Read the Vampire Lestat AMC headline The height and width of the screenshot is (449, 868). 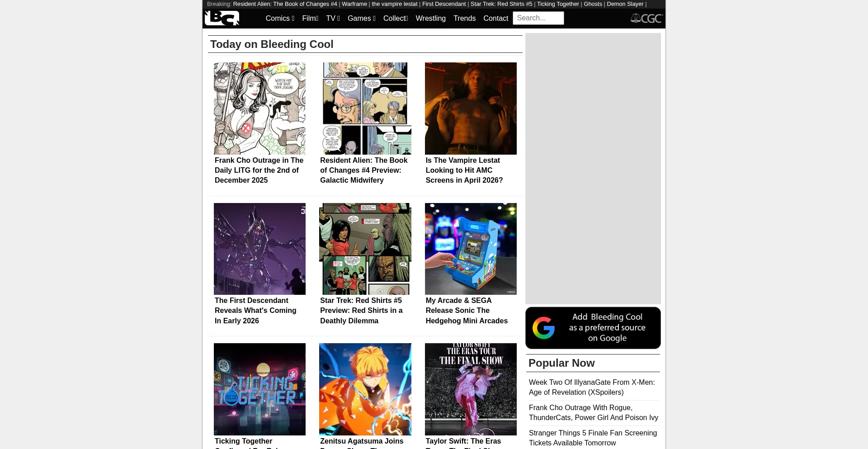(464, 170)
